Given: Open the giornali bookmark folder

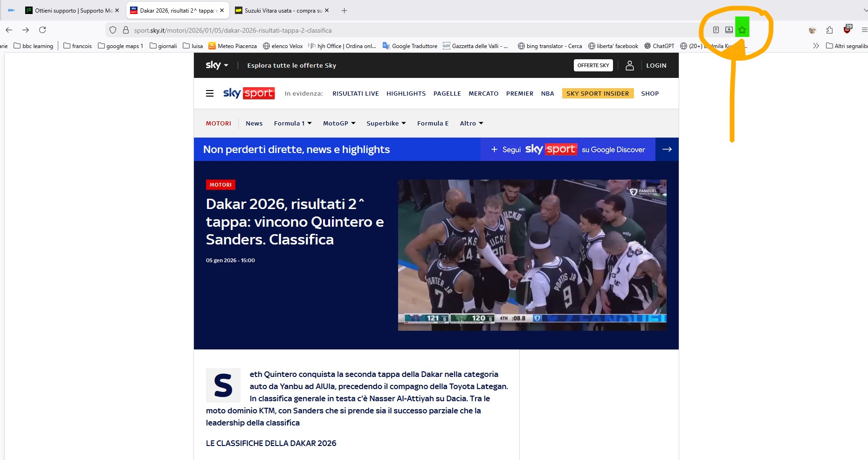Looking at the screenshot, I should [x=164, y=46].
